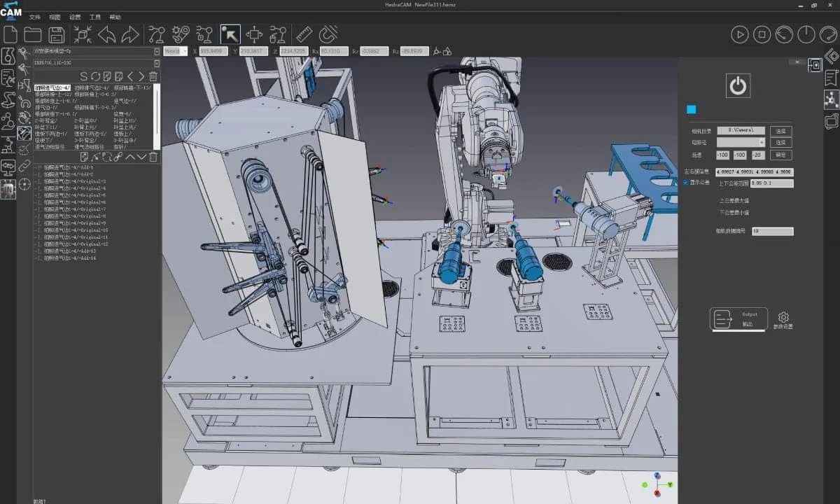Click the robot arm with lock icon
The height and width of the screenshot is (504, 840).
(204, 34)
